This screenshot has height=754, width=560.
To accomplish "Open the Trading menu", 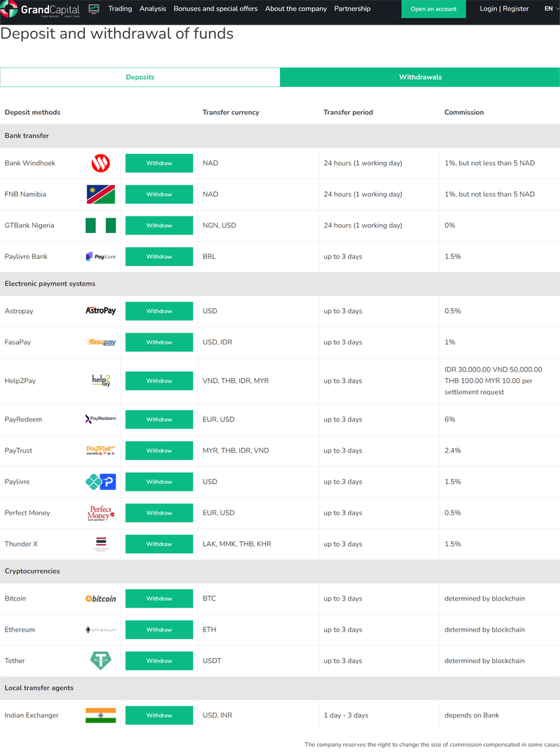I will [120, 8].
